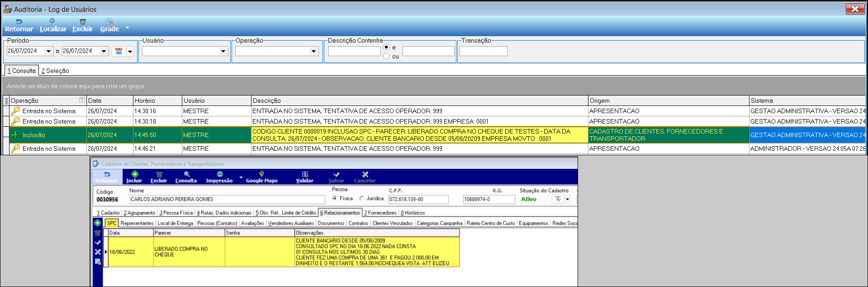Screen dimensions: 868x287
Task: Select the 'e' radio option
Action: pyautogui.click(x=386, y=47)
